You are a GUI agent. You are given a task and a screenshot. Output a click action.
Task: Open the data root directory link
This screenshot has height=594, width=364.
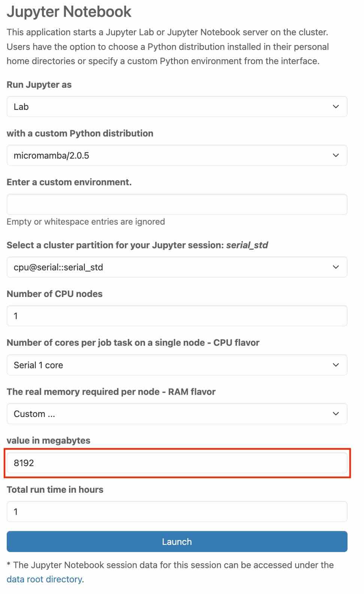pos(45,579)
